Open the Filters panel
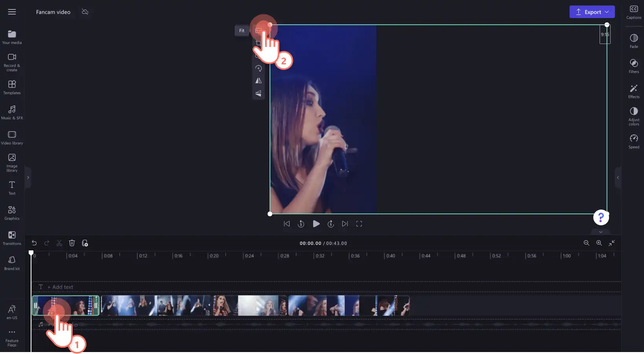The width and height of the screenshot is (644, 354). tap(634, 66)
